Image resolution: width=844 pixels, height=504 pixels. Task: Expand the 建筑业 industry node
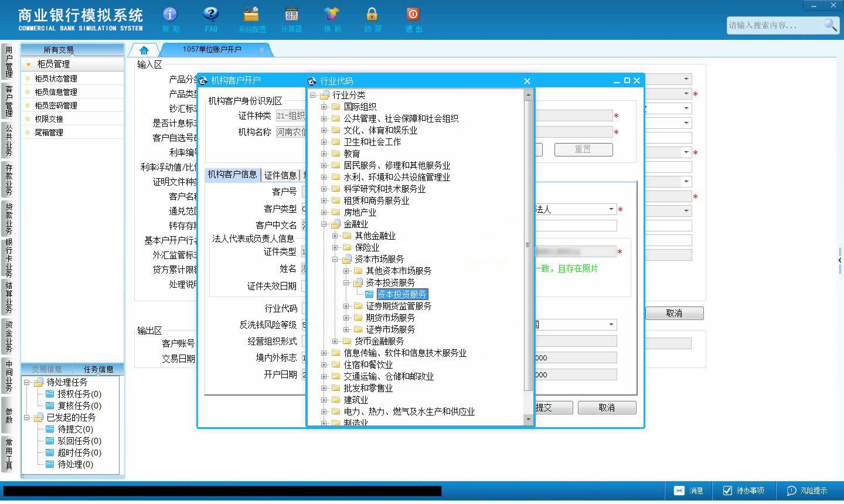click(x=324, y=400)
